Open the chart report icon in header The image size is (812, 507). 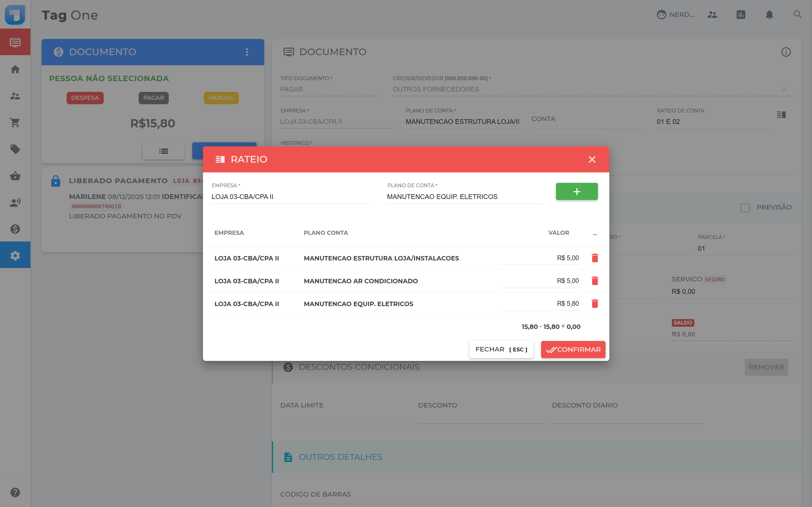point(741,15)
